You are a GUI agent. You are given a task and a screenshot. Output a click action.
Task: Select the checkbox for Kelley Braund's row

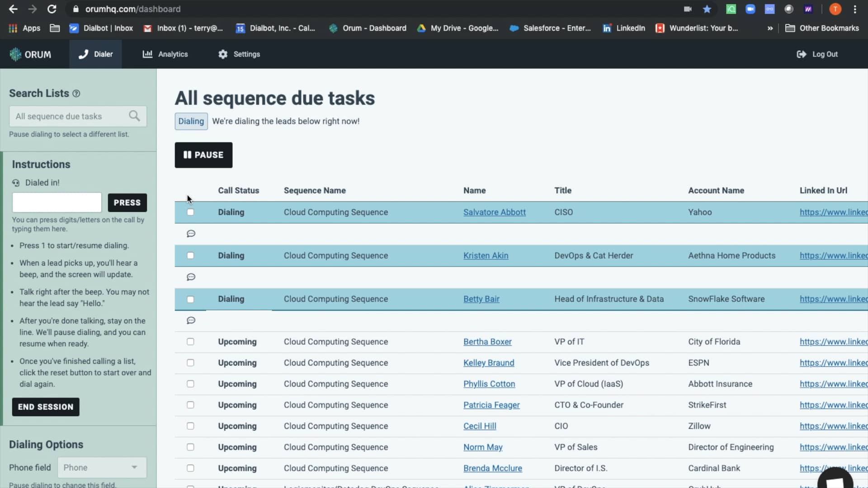(x=190, y=362)
